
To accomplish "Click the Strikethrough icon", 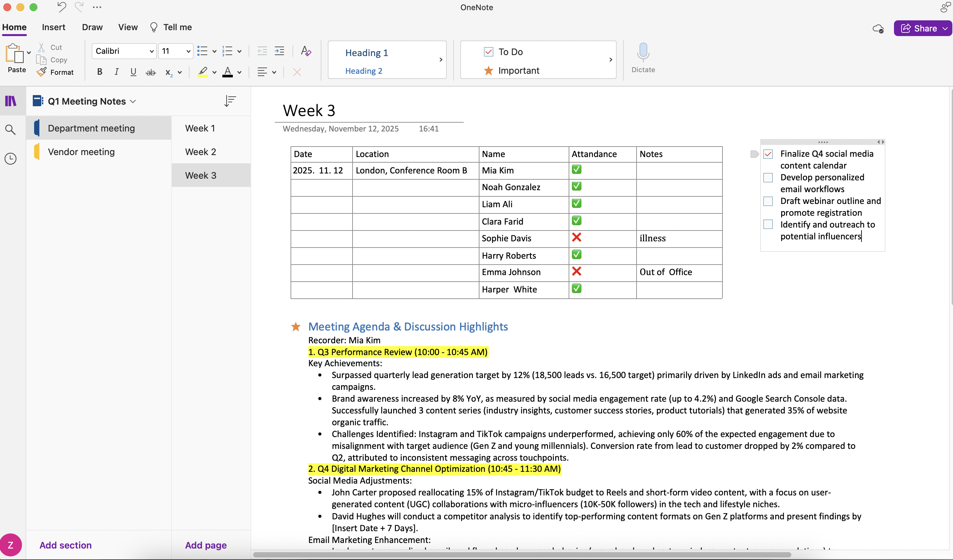I will pyautogui.click(x=151, y=72).
